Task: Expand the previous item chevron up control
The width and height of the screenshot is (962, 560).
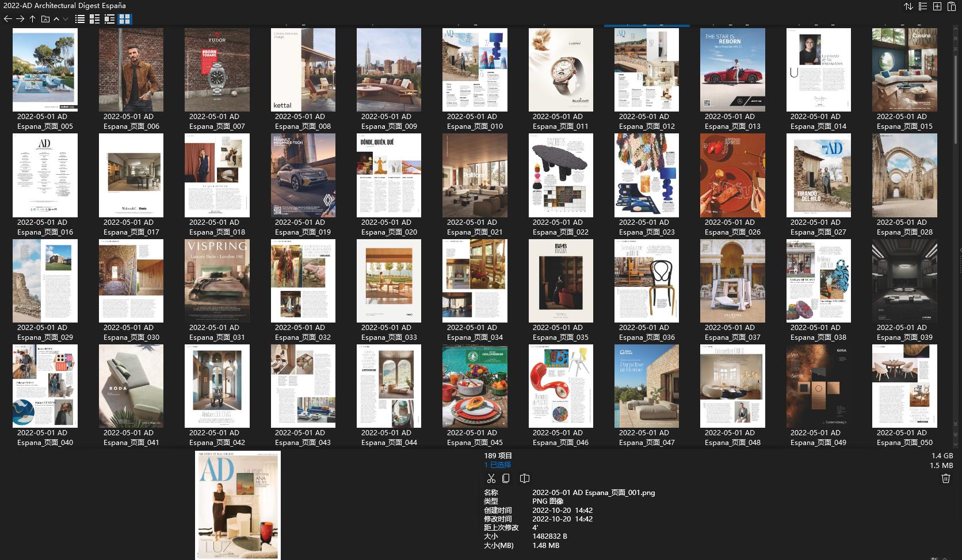Action: click(56, 19)
